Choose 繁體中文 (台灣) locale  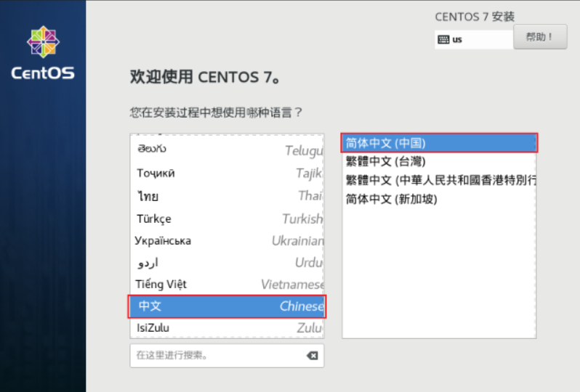[x=439, y=161]
